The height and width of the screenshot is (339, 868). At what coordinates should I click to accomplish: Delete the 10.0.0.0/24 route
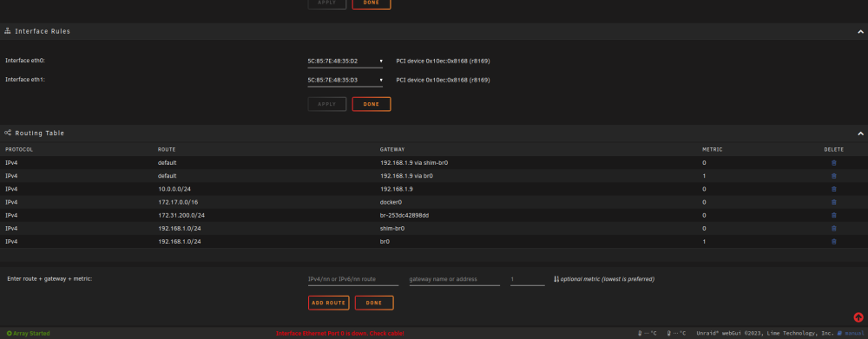pos(833,189)
